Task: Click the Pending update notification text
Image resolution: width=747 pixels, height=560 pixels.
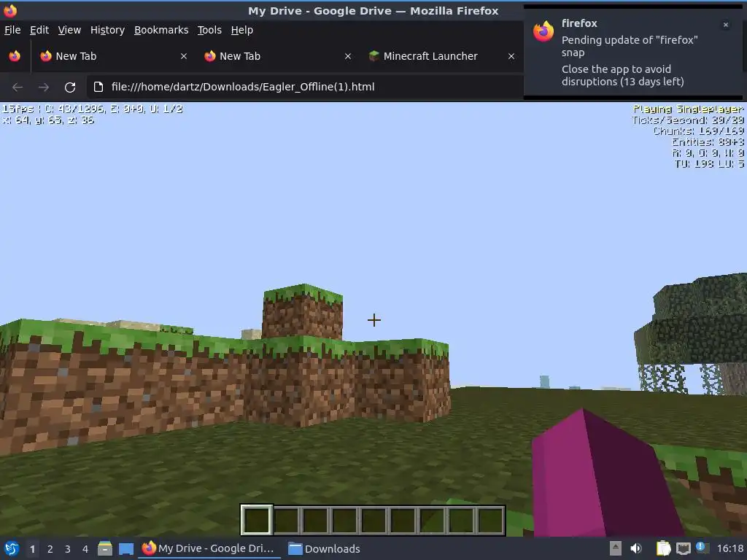Action: click(x=630, y=46)
